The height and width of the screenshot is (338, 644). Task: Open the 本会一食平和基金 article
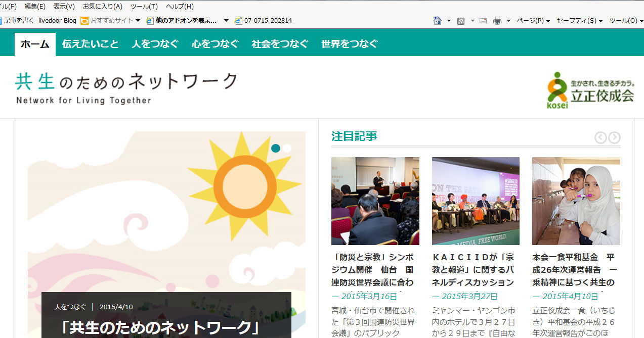click(x=575, y=270)
